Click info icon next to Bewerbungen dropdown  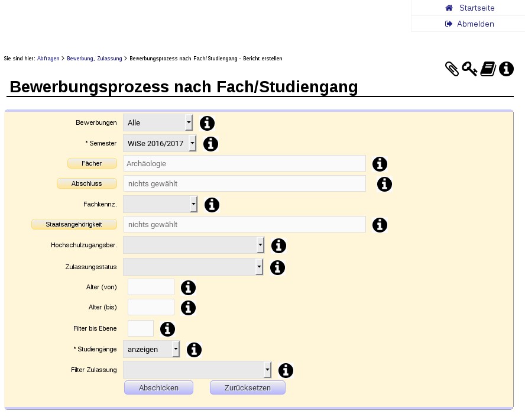(x=207, y=123)
